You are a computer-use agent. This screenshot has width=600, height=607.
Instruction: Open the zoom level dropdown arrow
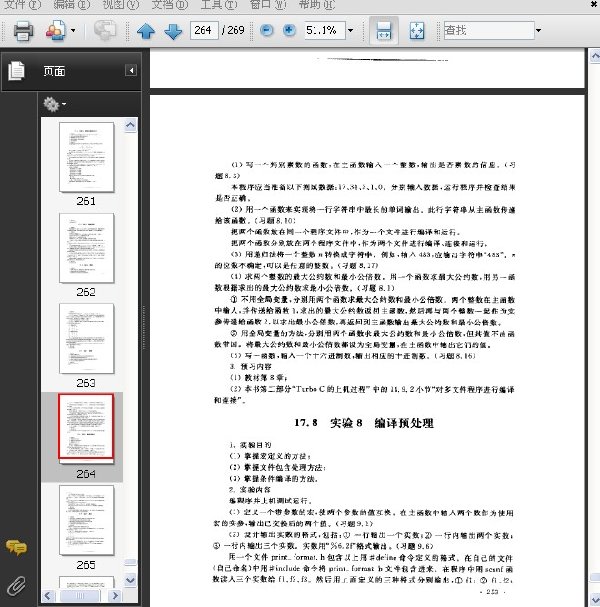tap(350, 30)
